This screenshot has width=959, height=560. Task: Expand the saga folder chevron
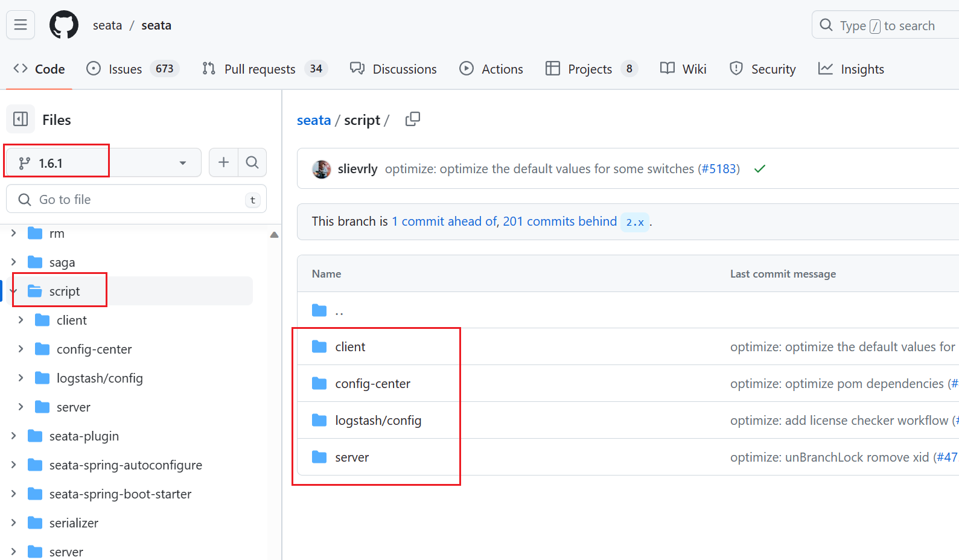point(13,262)
